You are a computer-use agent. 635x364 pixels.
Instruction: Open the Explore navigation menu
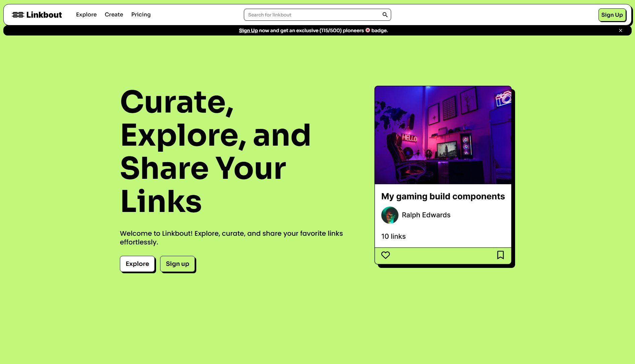click(x=86, y=14)
